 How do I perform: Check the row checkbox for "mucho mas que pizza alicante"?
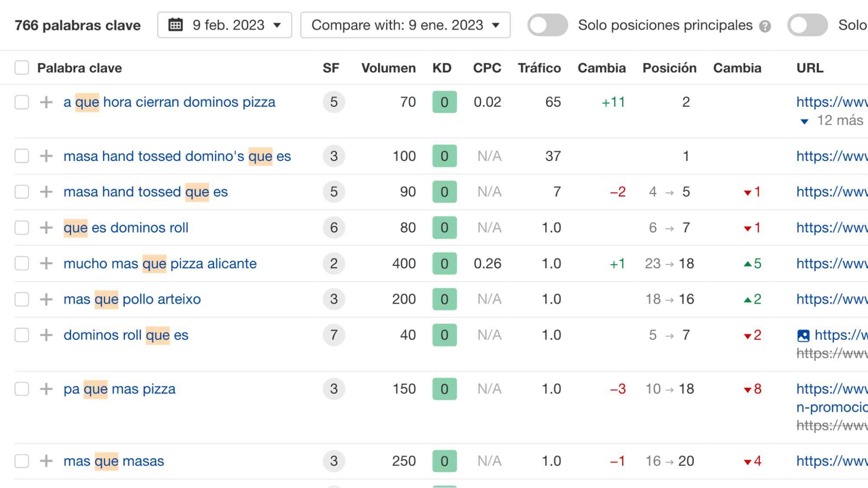pyautogui.click(x=21, y=263)
